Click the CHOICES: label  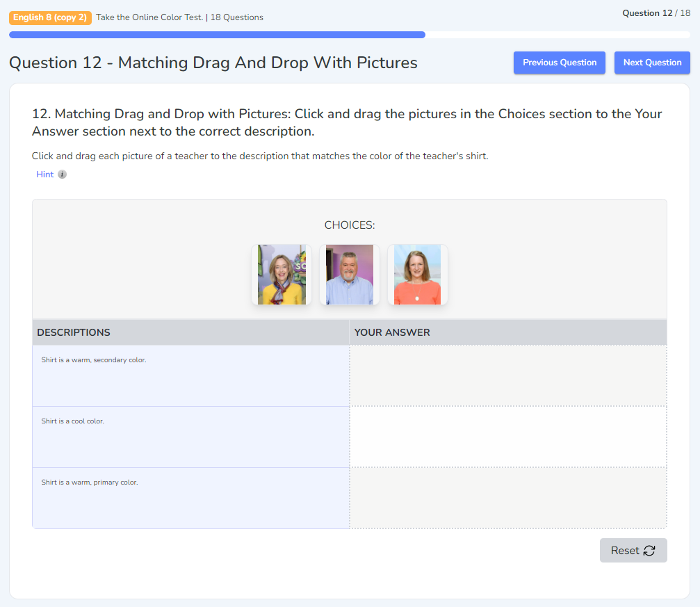(350, 225)
